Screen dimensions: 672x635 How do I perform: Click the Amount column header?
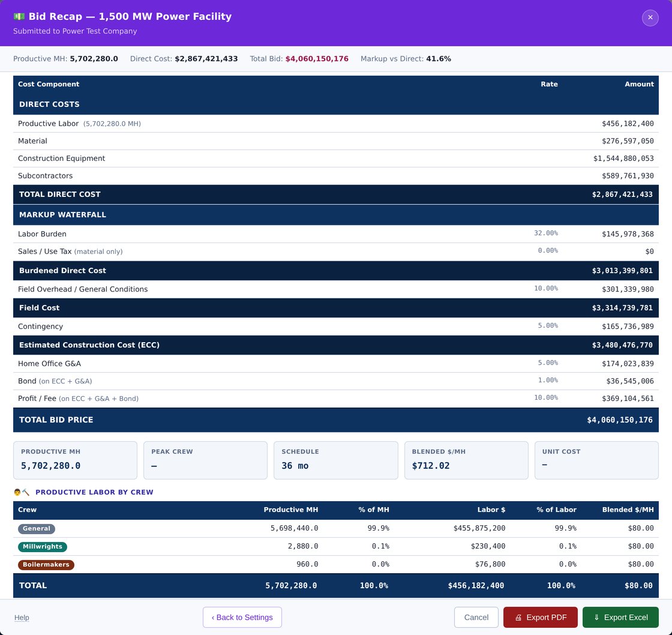(x=639, y=84)
